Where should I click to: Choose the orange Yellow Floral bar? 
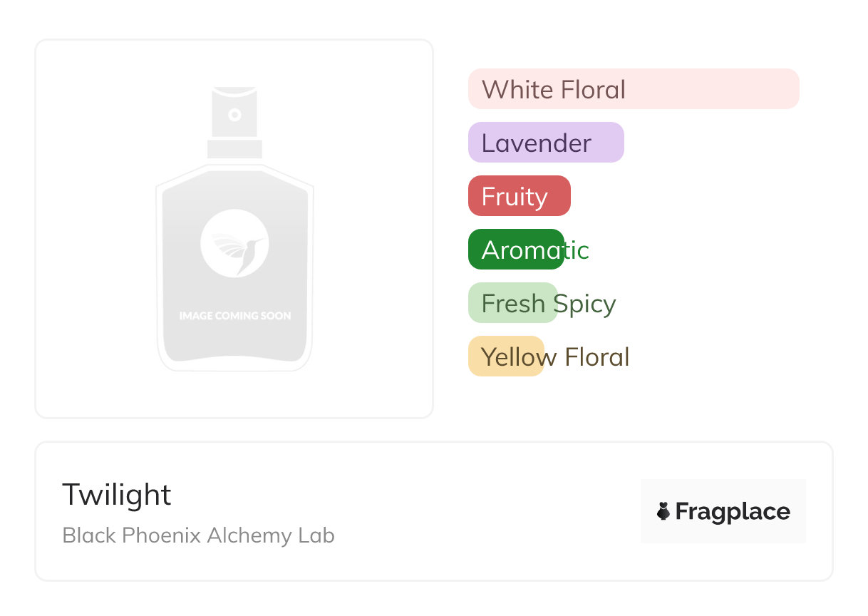click(x=506, y=356)
